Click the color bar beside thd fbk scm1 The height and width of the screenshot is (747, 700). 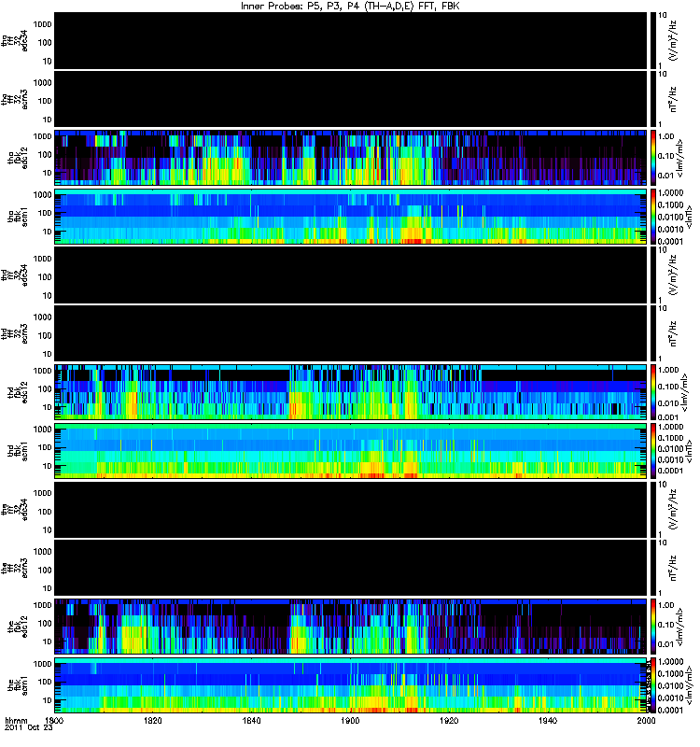[x=653, y=451]
